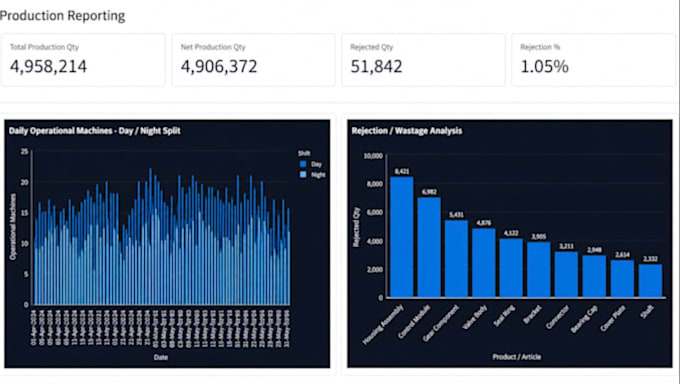Click 'Rejection / Wastage Analysis' chart title

pos(407,131)
